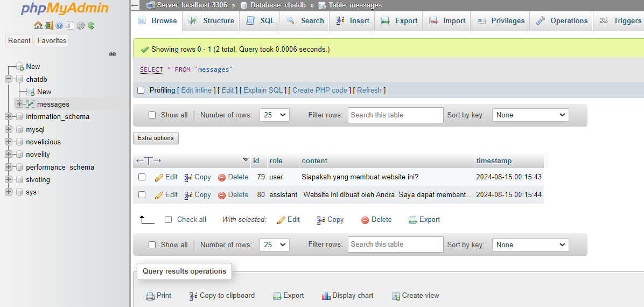The height and width of the screenshot is (307, 644).
Task: Open phpMyAdmin documentation question mark icon
Action: [x=60, y=25]
